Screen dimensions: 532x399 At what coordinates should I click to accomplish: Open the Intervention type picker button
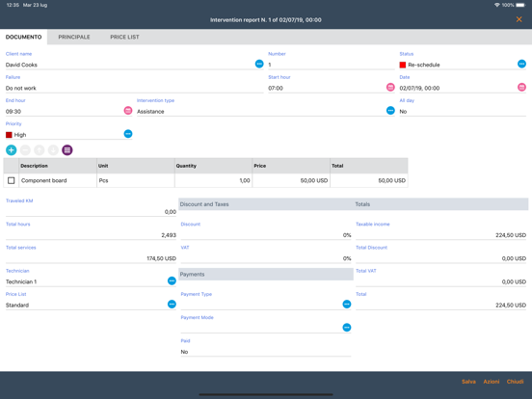pyautogui.click(x=390, y=111)
